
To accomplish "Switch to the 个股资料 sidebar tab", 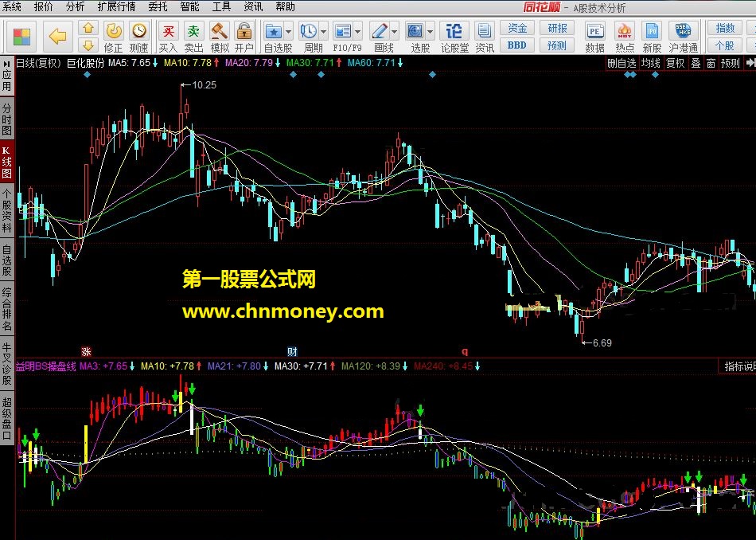I will (6, 211).
